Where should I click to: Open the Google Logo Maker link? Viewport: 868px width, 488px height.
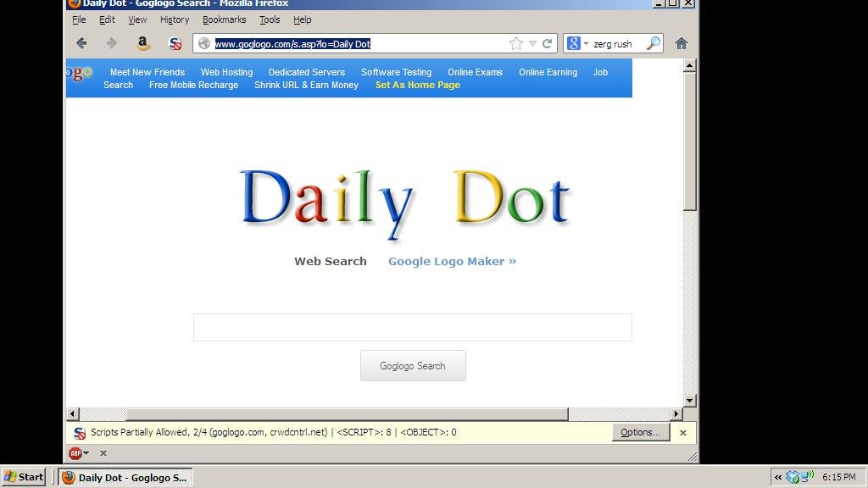pyautogui.click(x=453, y=261)
